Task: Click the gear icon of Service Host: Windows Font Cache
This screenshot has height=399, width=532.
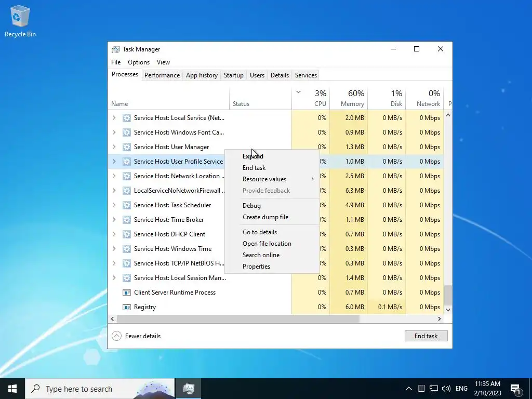Action: pos(127,132)
